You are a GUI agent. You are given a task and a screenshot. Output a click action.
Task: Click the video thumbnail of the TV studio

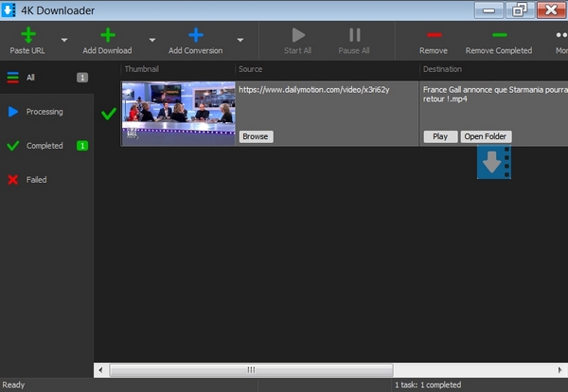coord(179,114)
